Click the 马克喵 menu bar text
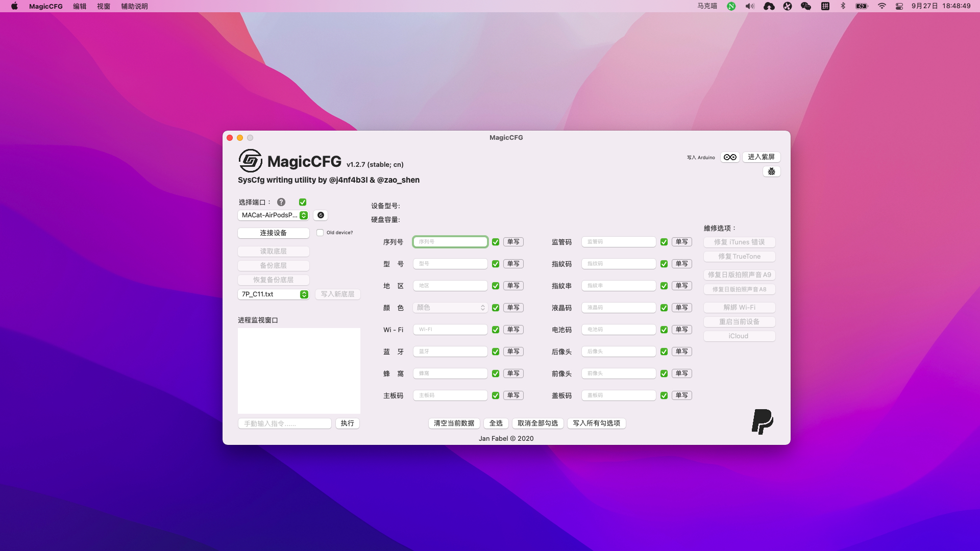 click(x=707, y=6)
